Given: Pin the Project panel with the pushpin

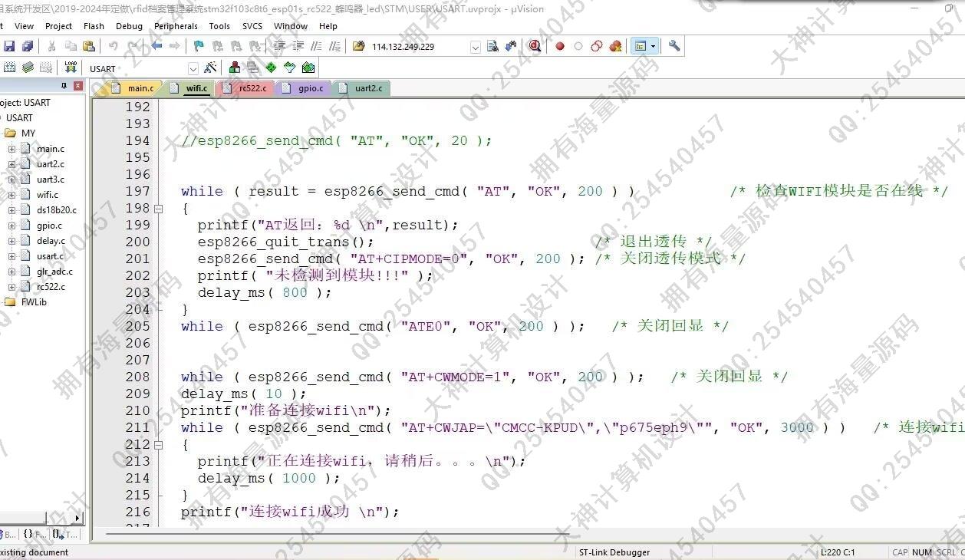Looking at the screenshot, I should tap(64, 86).
